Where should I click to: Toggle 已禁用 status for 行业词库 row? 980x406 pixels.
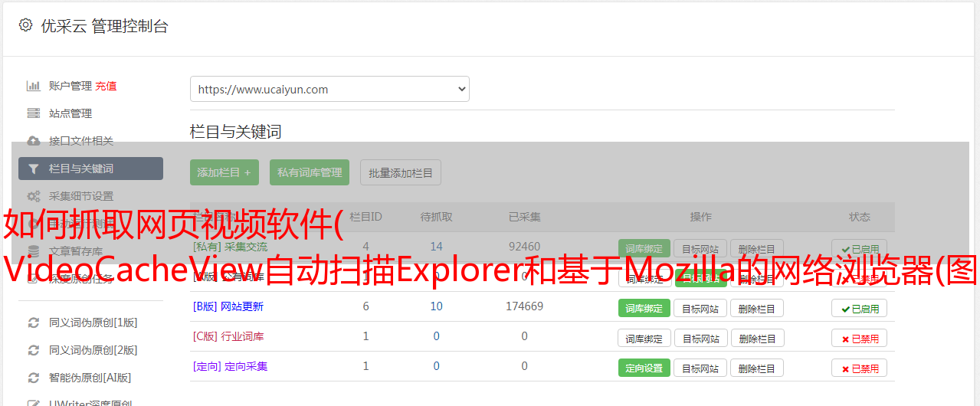coord(860,338)
